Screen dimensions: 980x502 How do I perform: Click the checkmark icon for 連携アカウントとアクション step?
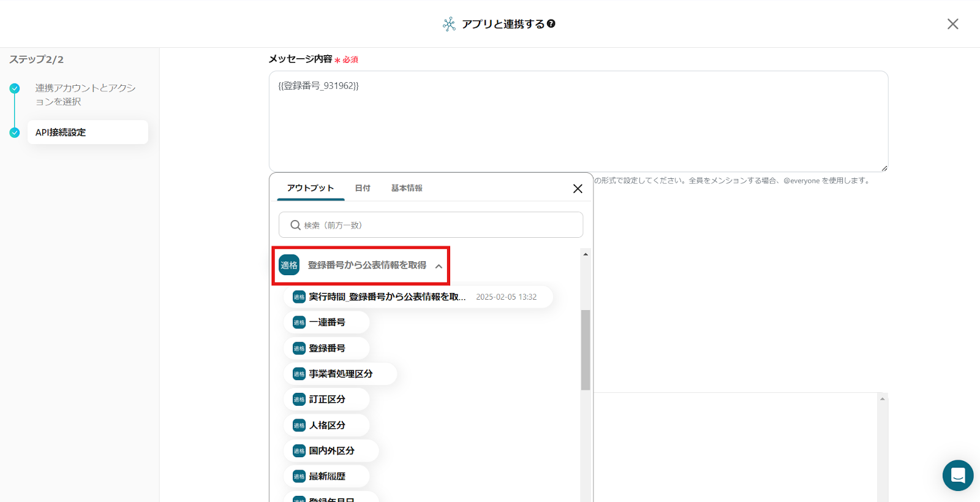click(15, 88)
